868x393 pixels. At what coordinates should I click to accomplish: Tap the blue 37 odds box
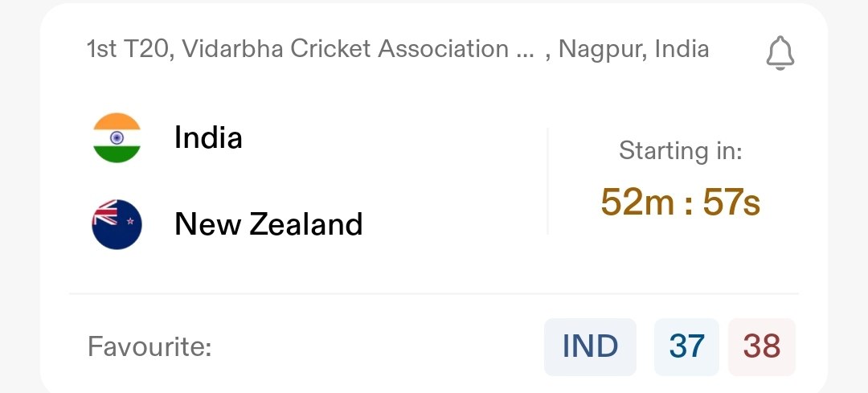point(686,347)
